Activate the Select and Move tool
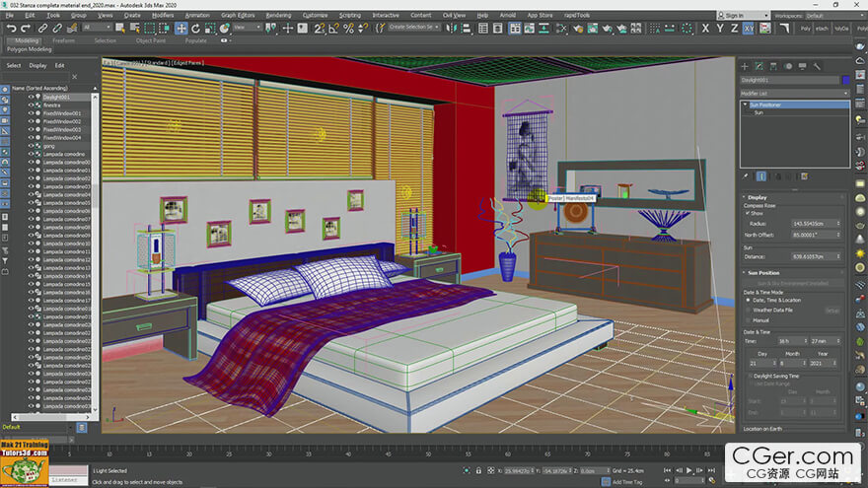868x488 pixels. [181, 29]
